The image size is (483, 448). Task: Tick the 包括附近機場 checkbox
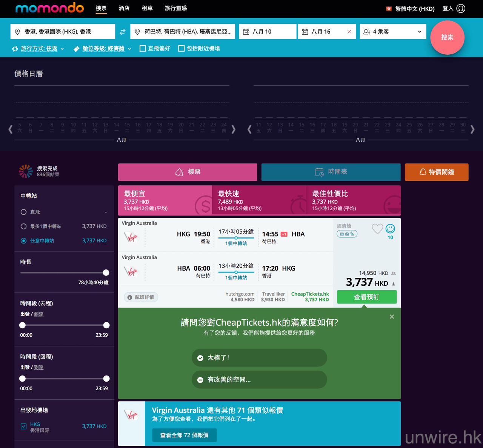coord(182,48)
